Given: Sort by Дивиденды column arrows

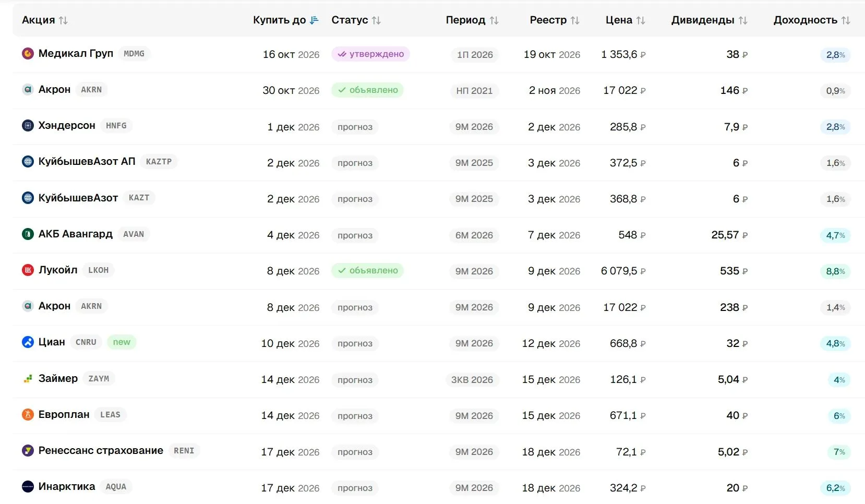Looking at the screenshot, I should click(x=743, y=20).
